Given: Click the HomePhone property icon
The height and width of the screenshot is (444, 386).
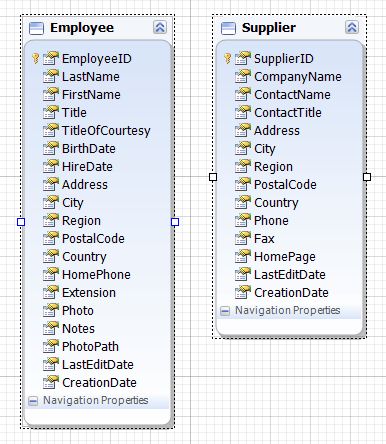Looking at the screenshot, I should (51, 274).
